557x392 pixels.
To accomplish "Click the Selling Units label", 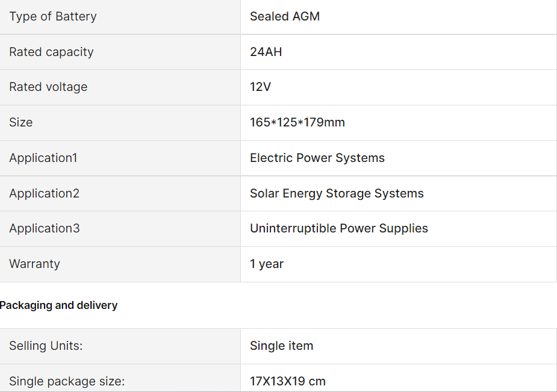I will pyautogui.click(x=46, y=346).
